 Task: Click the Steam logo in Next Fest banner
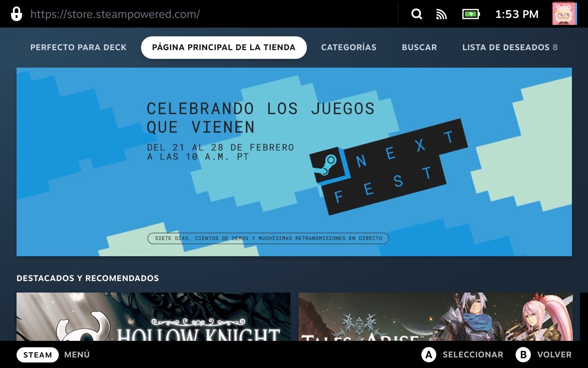(x=328, y=166)
